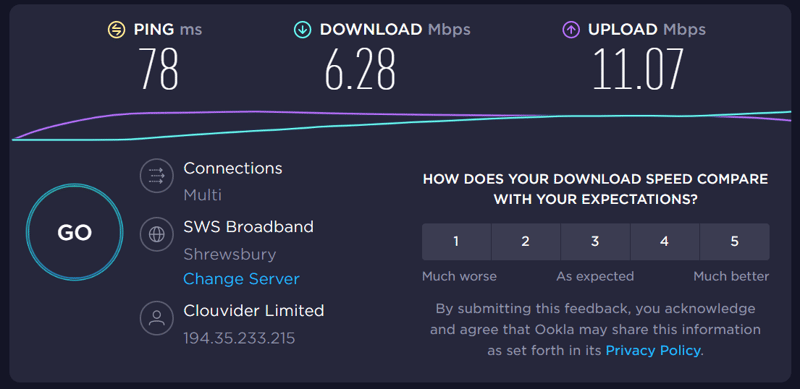Open Ookla's Privacy Policy link

tap(653, 351)
